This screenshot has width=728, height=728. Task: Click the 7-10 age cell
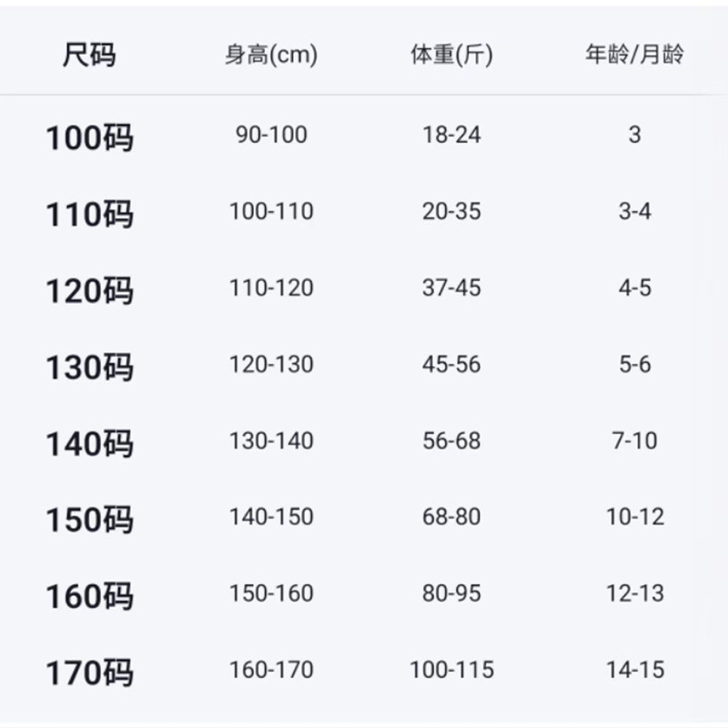click(x=634, y=441)
